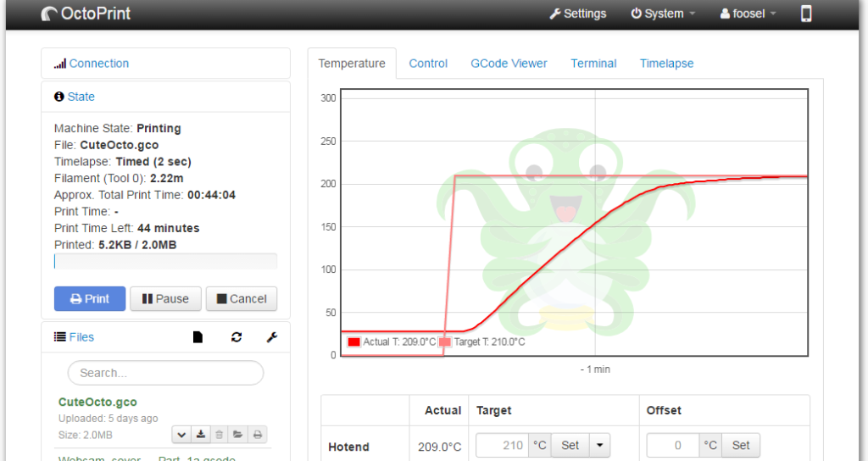Open the foosel user dropdown
The image size is (868, 461).
click(x=748, y=14)
